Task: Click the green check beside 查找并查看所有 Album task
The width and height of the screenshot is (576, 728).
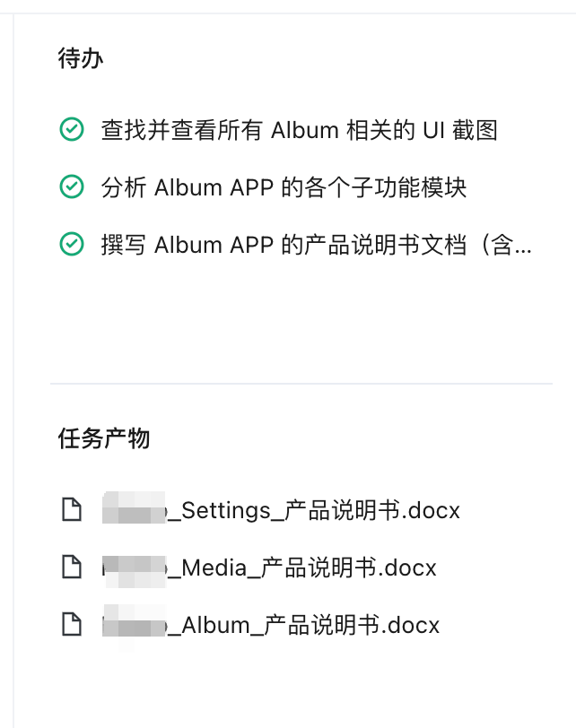Action: click(x=71, y=130)
